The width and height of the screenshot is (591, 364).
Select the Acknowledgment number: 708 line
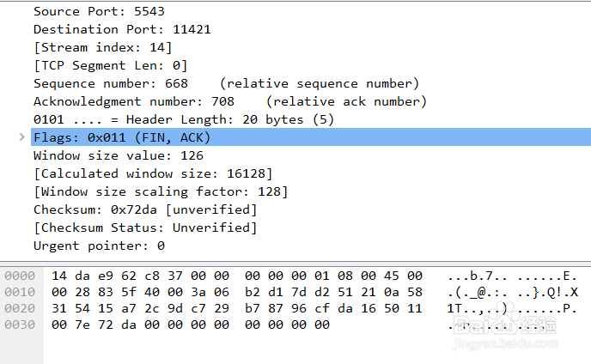(230, 102)
